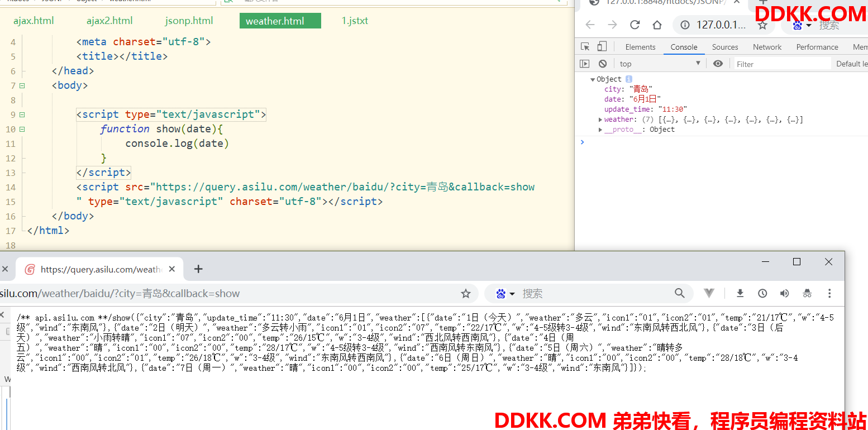Open the jsonp.html editor tab
The height and width of the screenshot is (430, 868).
tap(189, 21)
